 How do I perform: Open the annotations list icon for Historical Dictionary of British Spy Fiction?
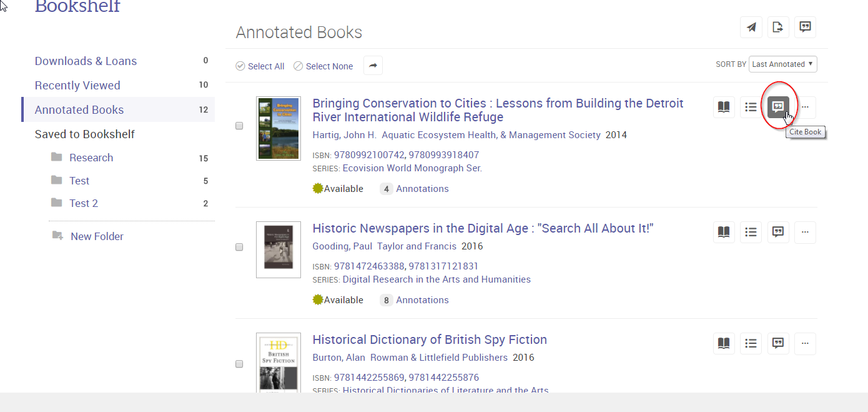click(x=751, y=343)
